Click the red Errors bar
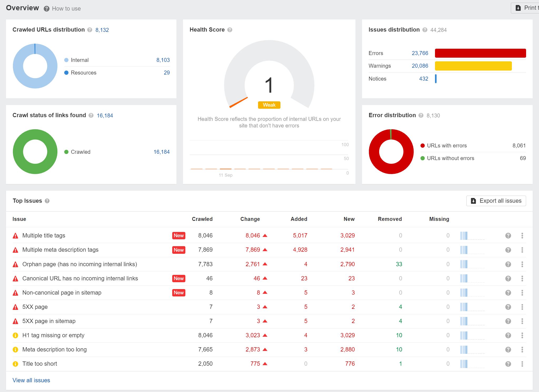The image size is (539, 392). (x=480, y=53)
